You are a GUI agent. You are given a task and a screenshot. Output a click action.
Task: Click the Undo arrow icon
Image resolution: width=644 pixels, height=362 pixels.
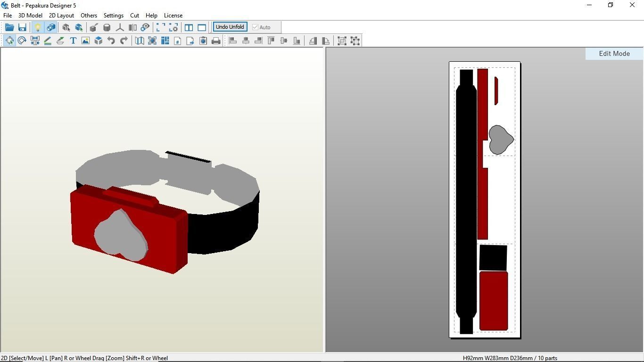(x=111, y=41)
